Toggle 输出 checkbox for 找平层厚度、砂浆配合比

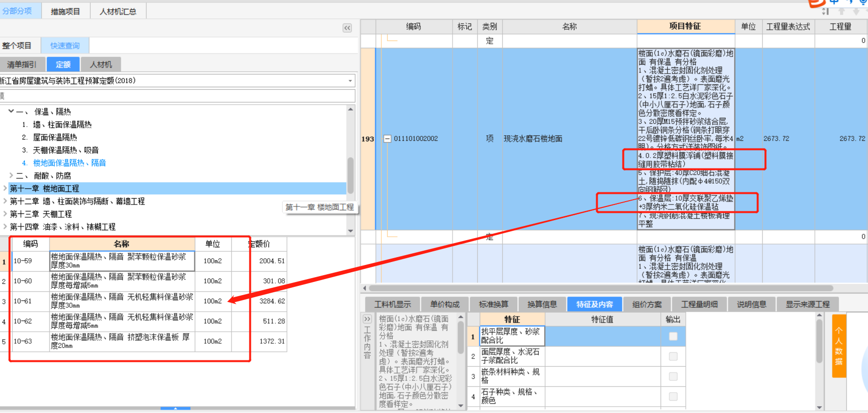[x=673, y=336]
